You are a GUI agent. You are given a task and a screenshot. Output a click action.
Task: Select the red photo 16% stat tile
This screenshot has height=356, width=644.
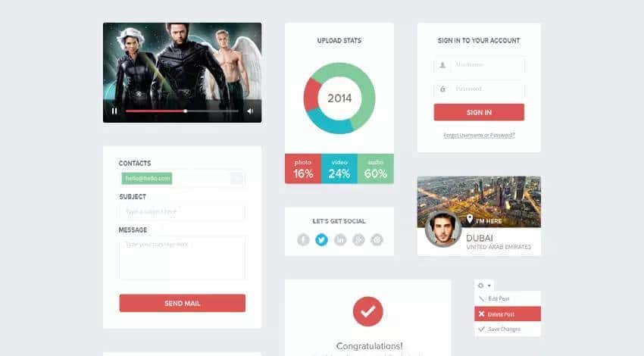[x=303, y=169]
